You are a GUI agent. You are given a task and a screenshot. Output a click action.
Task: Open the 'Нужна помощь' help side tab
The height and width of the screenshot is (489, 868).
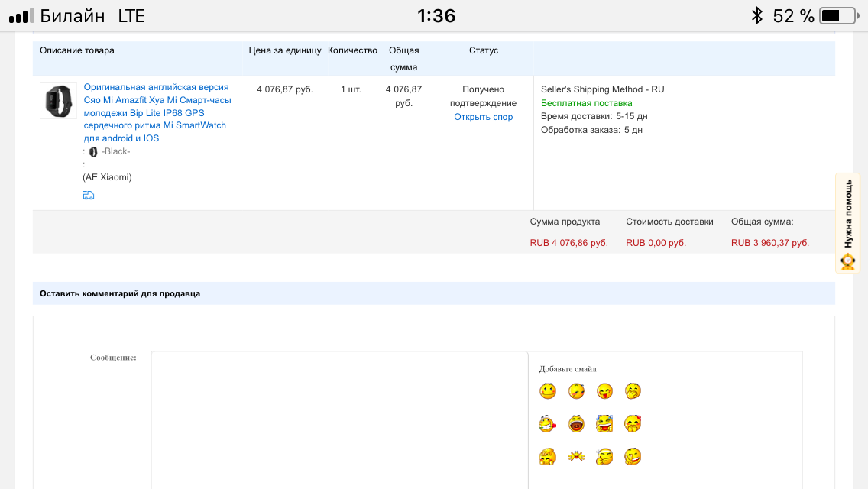848,222
